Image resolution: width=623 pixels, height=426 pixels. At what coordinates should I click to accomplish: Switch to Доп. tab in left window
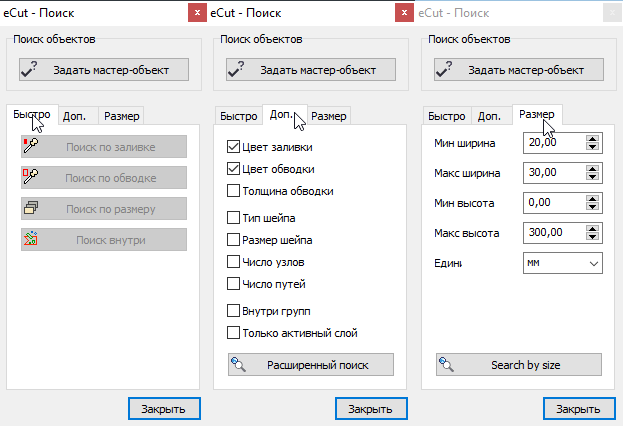[x=78, y=116]
